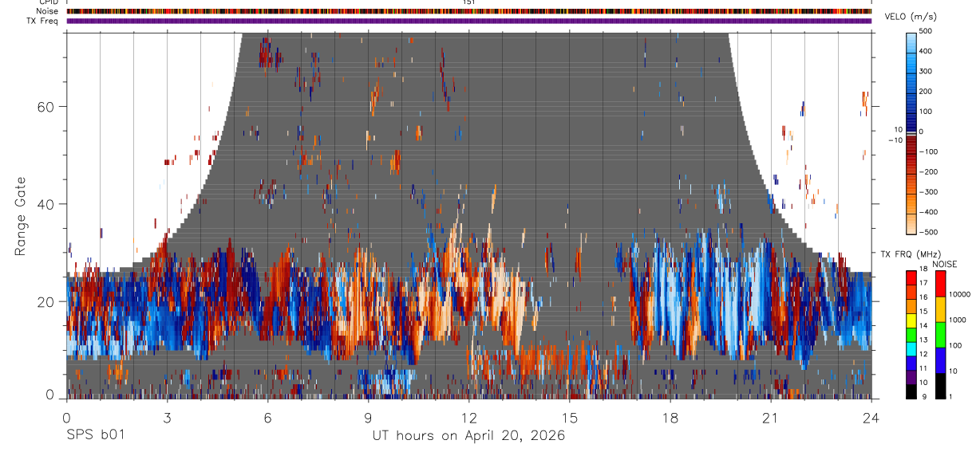Image resolution: width=980 pixels, height=452 pixels.
Task: Click the blue swatch in NOISE legend
Action: tap(939, 360)
